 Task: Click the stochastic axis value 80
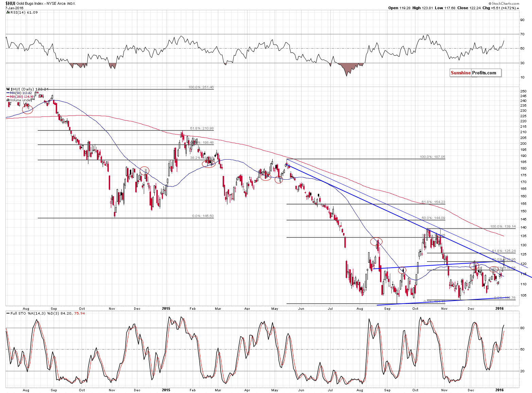522,328
